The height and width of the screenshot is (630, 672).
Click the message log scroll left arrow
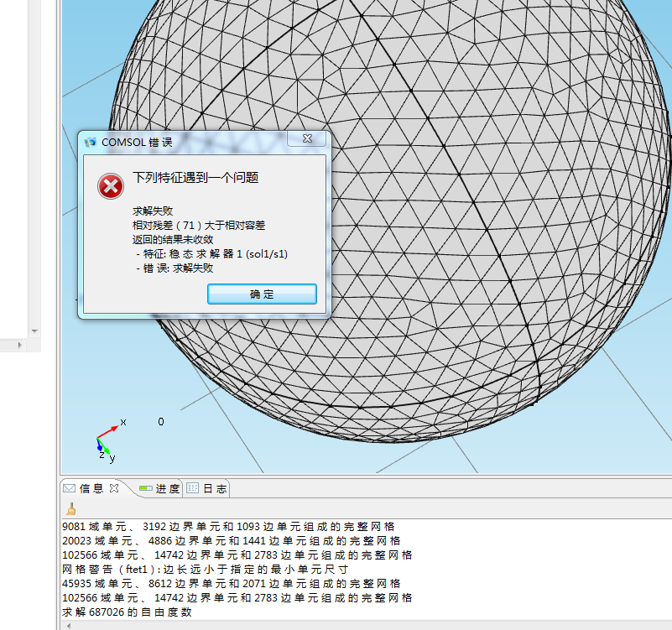point(68,626)
